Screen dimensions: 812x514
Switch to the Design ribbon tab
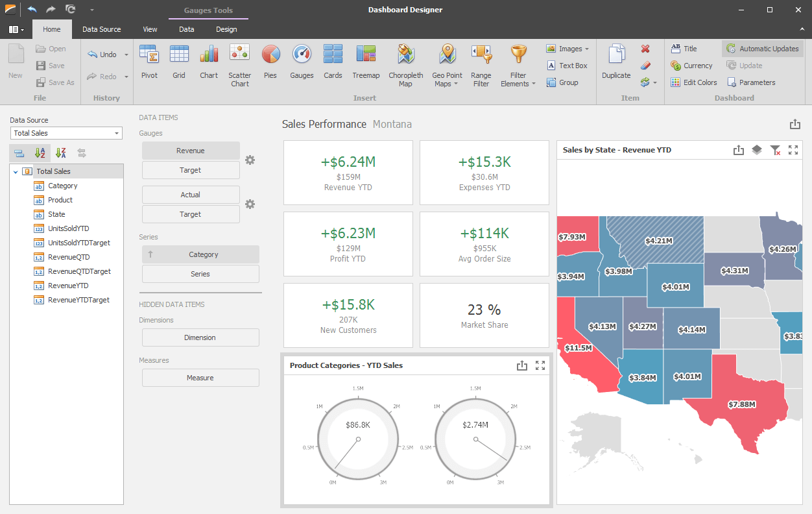coord(226,29)
